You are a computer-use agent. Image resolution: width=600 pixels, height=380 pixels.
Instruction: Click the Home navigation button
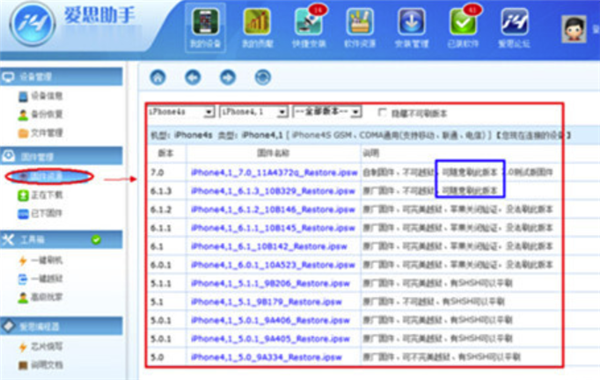[158, 77]
